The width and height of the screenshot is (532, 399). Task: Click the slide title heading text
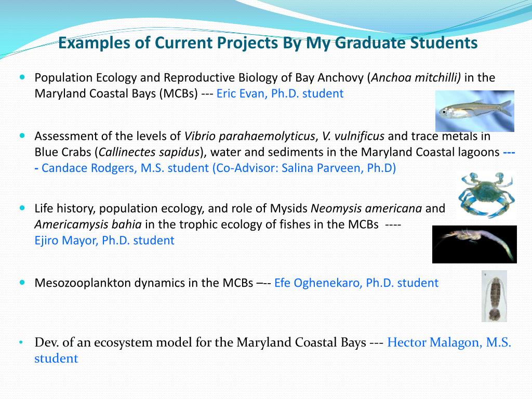[268, 43]
